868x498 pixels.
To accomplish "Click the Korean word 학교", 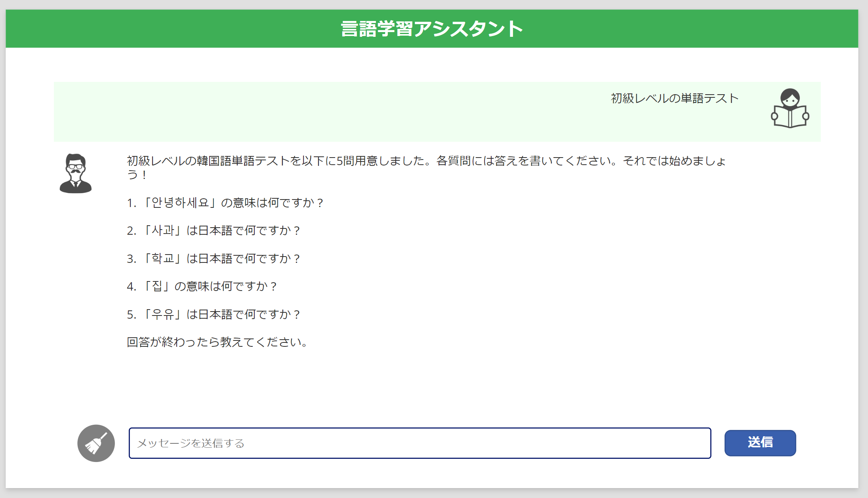I will tap(163, 259).
